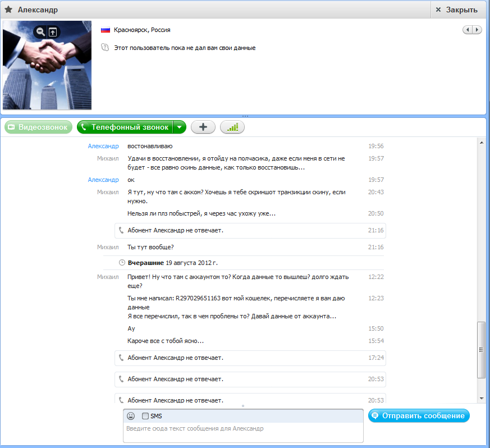
Task: Enable the SMS checkbox
Action: tap(145, 416)
